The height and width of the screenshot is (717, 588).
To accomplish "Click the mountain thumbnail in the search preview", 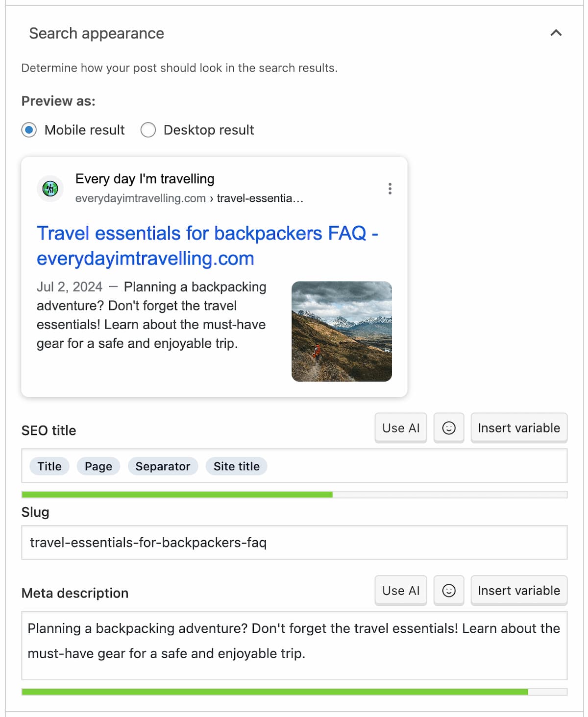I will 342,330.
